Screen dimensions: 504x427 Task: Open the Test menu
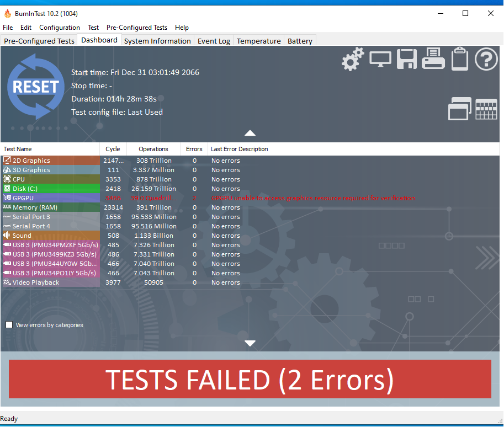[x=93, y=28]
